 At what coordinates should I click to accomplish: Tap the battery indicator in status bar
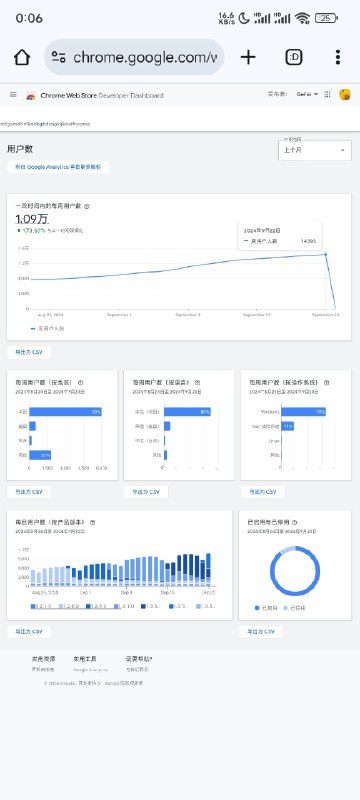point(326,18)
